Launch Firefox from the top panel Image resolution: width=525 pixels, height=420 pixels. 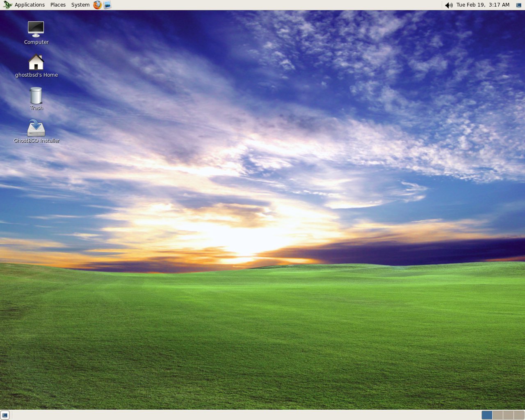coord(97,5)
